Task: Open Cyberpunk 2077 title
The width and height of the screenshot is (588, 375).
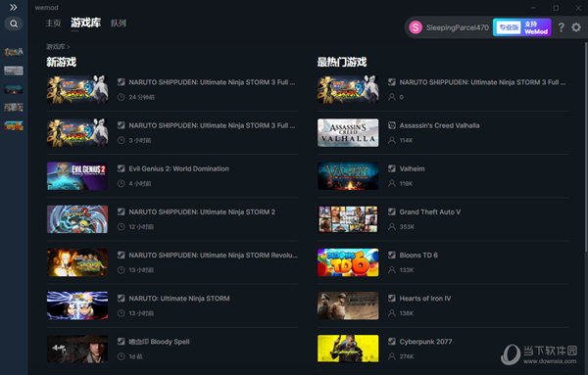Action: coord(425,342)
